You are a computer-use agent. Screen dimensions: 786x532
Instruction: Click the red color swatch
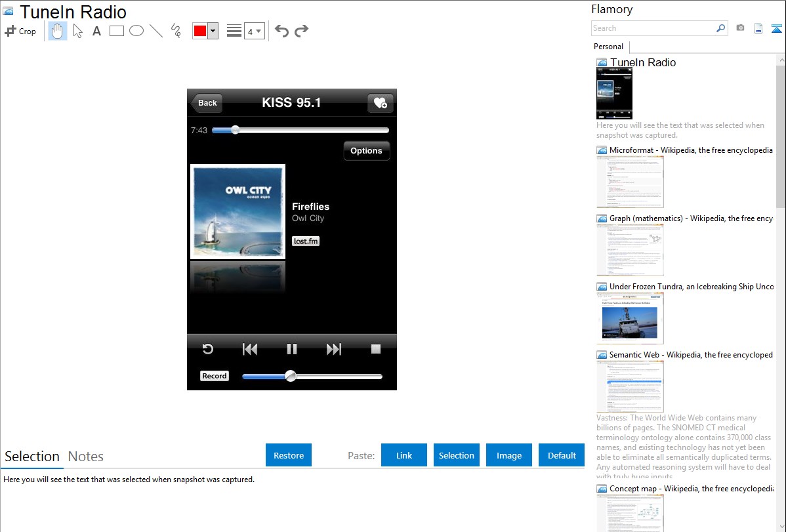point(200,31)
